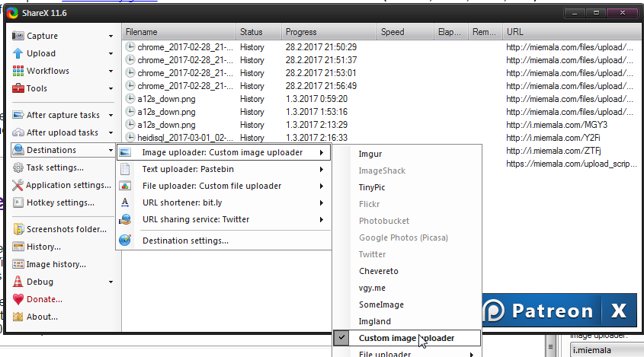The height and width of the screenshot is (357, 644).
Task: Expand the Text uploader Pastebin submenu arrow
Action: click(321, 170)
